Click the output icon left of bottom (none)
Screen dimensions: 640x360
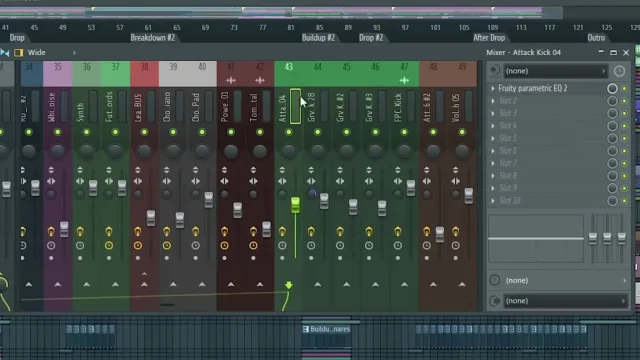(495, 301)
